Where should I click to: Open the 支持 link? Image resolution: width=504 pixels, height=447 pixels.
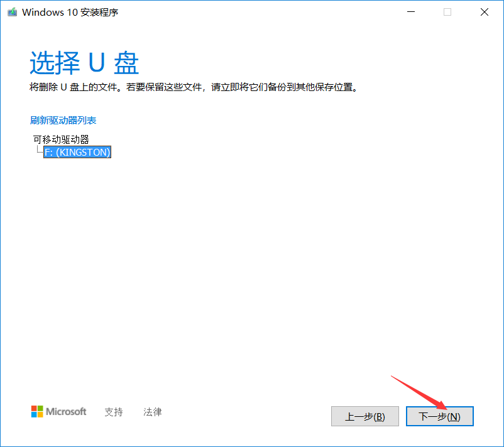click(x=114, y=412)
